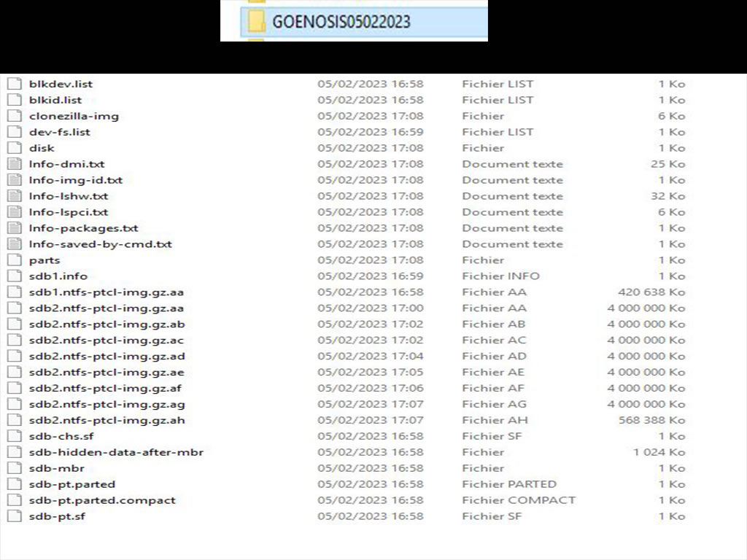This screenshot has height=560, width=747.
Task: Click the file icon for sdb-mbr
Action: click(14, 468)
